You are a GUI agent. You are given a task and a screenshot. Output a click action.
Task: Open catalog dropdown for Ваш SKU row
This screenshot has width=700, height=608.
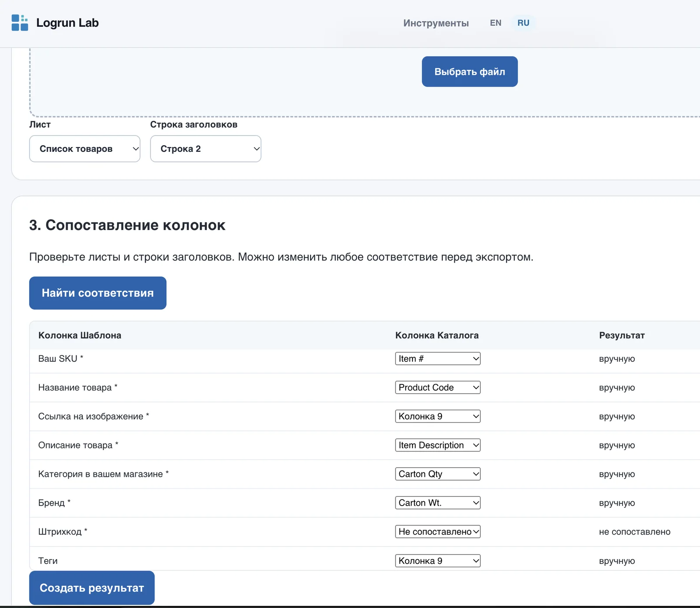(437, 359)
